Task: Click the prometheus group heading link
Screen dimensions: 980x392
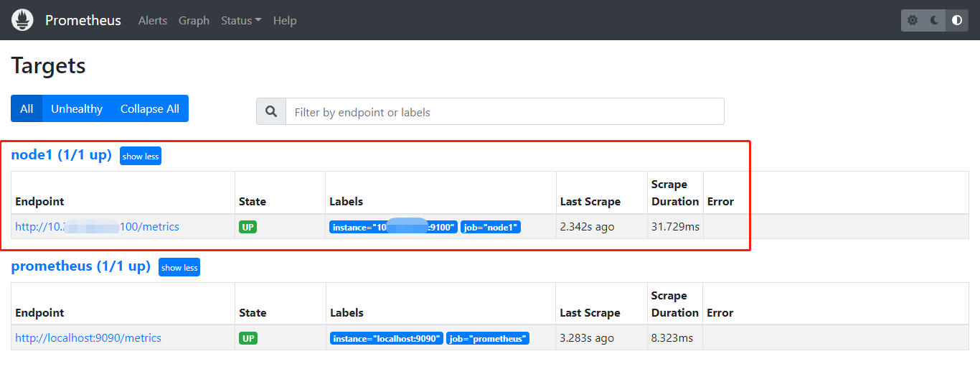Action: pyautogui.click(x=80, y=266)
